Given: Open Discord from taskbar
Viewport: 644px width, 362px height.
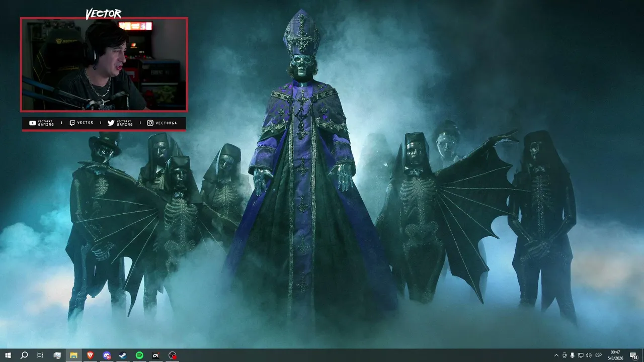Looking at the screenshot, I should coord(107,355).
